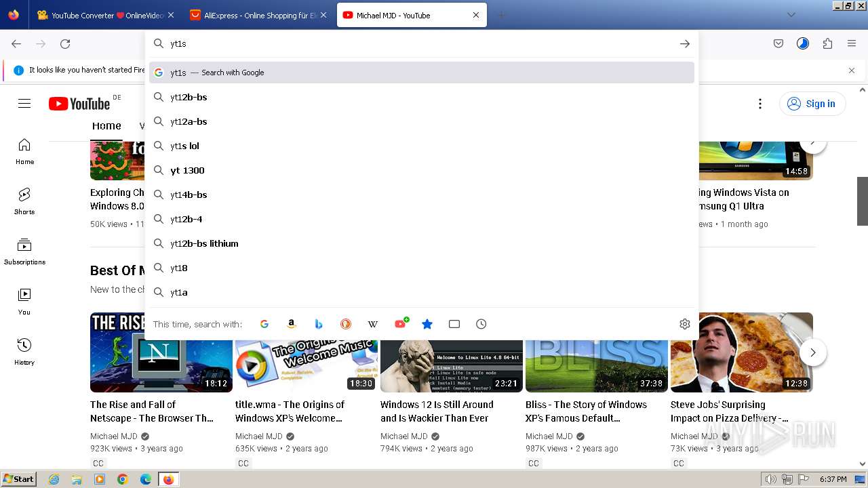Image resolution: width=868 pixels, height=488 pixels.
Task: Click the Go arrow in the address bar
Action: coord(685,43)
